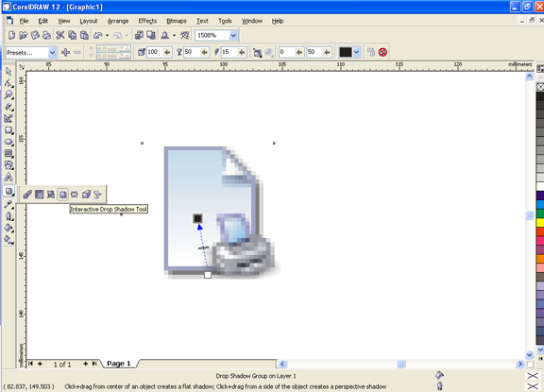The height and width of the screenshot is (392, 544).
Task: Click the Export toolbar icon
Action: [x=151, y=35]
